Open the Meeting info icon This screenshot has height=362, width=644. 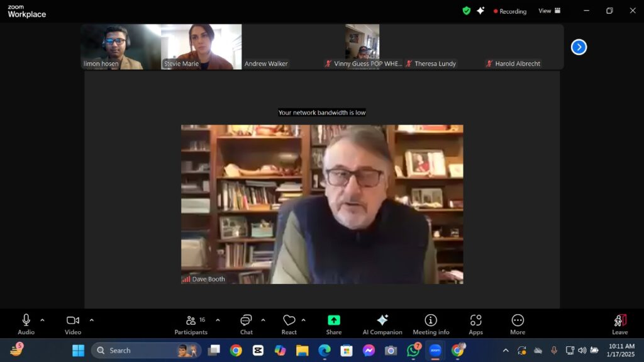[x=431, y=324]
